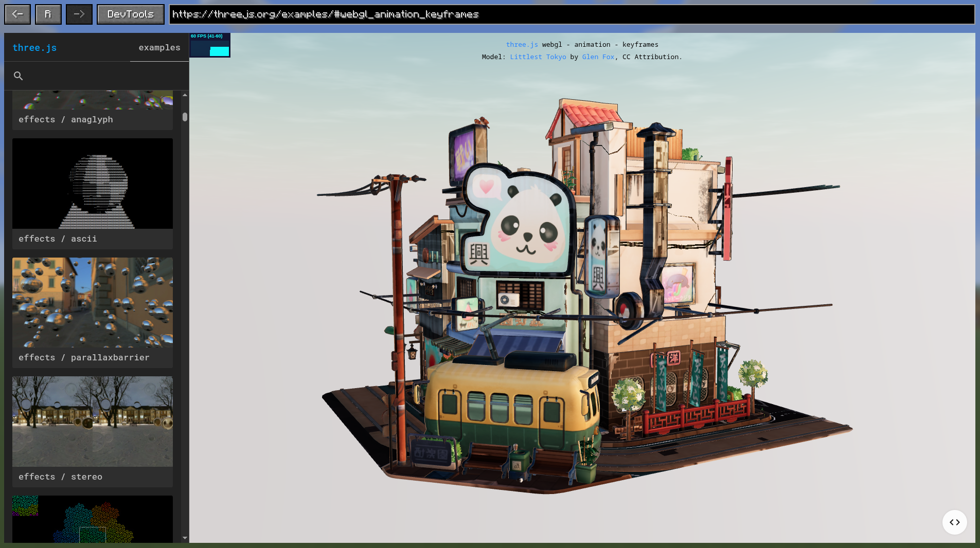Click the sidebar scroll up arrow
Screen dimensions: 980x548
pos(185,95)
